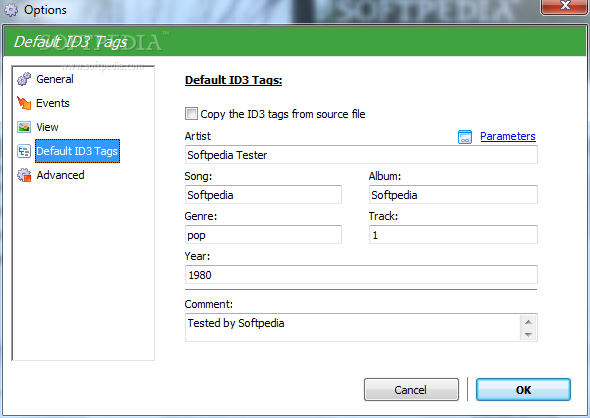Click the Comment: label
This screenshot has width=590, height=418.
[x=208, y=304]
